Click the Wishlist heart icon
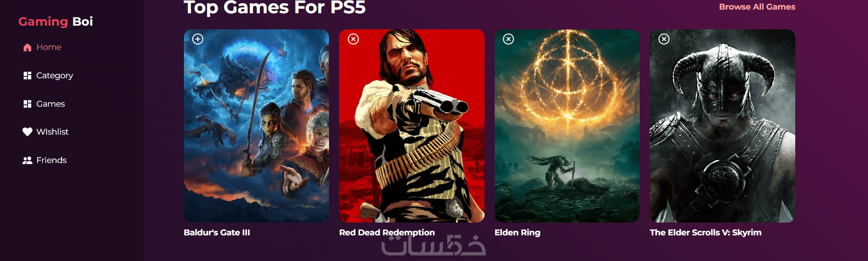The image size is (868, 261). pyautogui.click(x=27, y=132)
